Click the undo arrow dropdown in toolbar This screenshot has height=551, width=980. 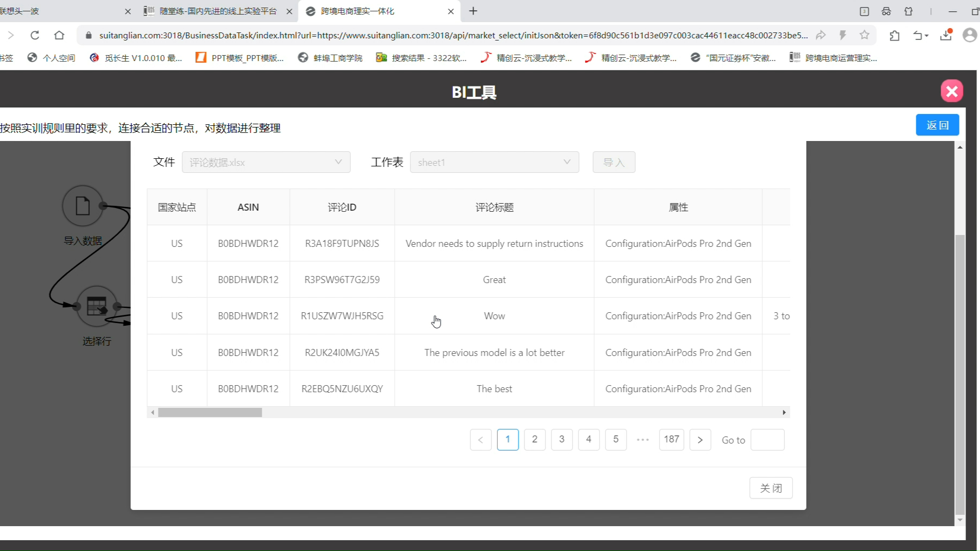tap(921, 36)
